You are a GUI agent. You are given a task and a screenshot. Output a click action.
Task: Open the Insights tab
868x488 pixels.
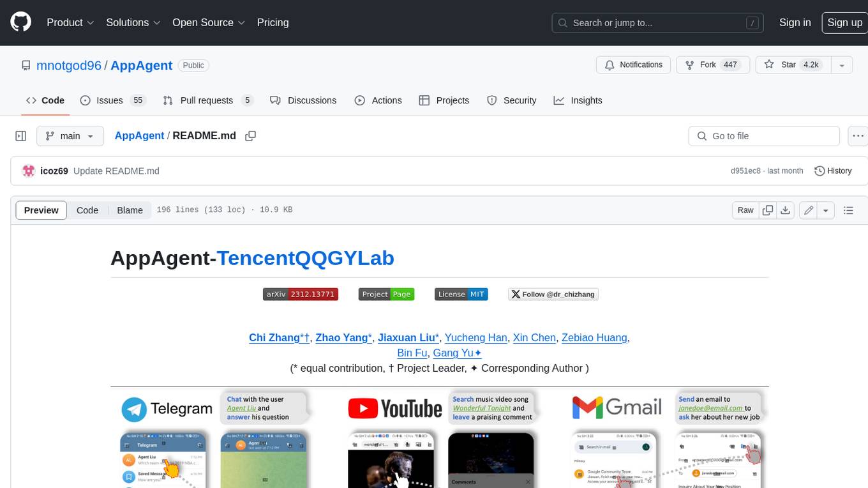(578, 100)
